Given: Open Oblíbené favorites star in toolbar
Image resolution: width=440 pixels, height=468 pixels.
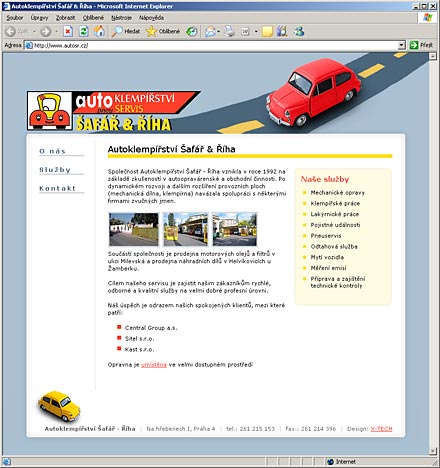Looking at the screenshot, I should point(163,32).
